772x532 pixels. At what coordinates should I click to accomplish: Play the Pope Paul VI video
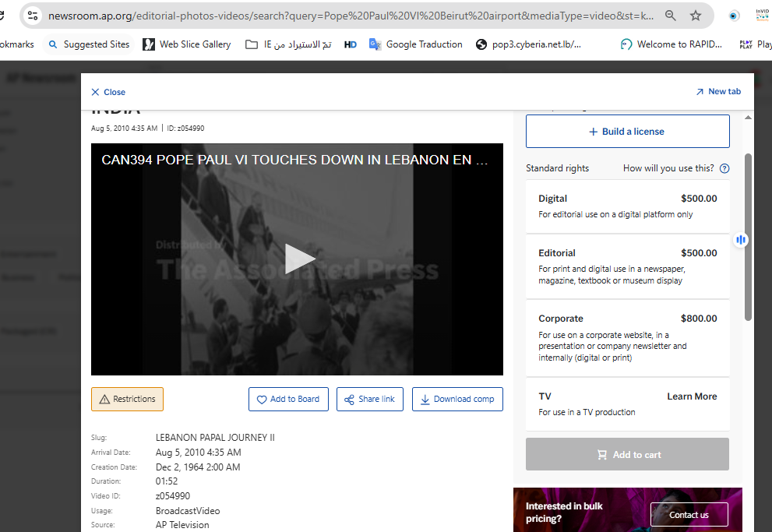point(299,259)
